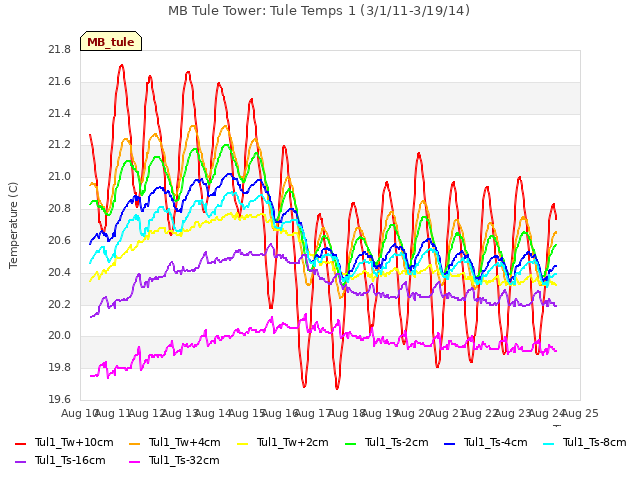Viewport: 640px width, 480px height.
Task: Click the red Tul1_Tw+10cm legend swatch
Action: (20, 443)
